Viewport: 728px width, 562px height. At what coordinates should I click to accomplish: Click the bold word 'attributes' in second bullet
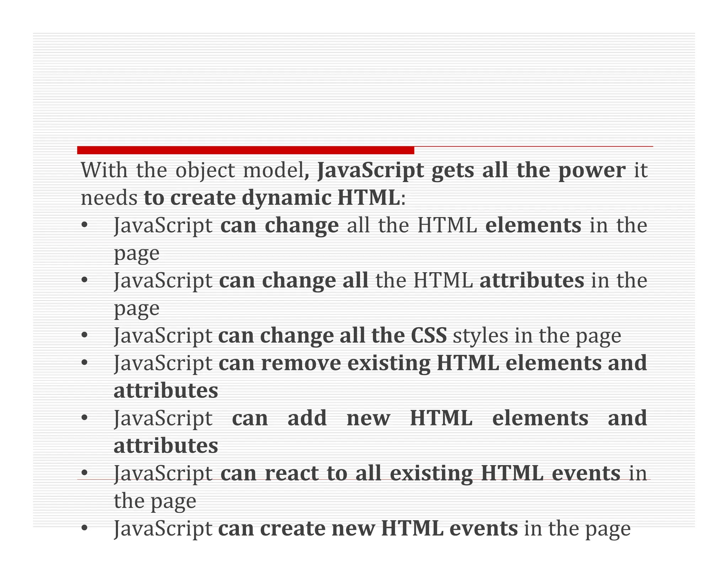coord(531,280)
